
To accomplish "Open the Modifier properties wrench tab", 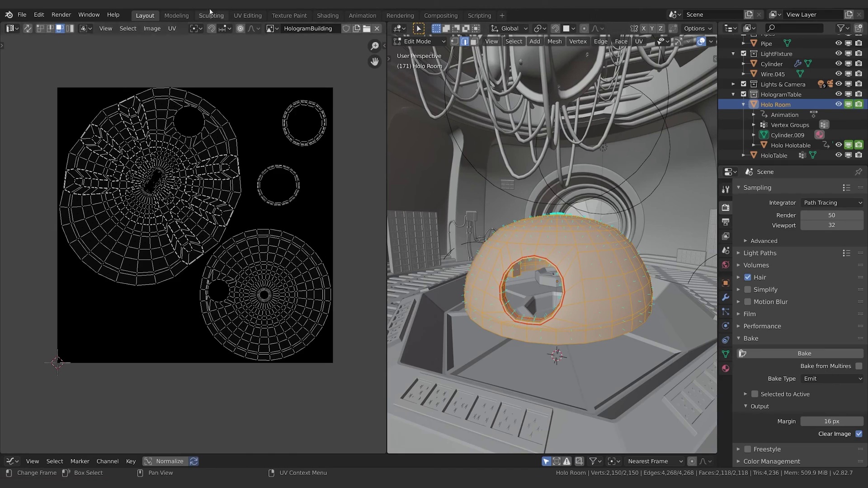I will coord(726,297).
